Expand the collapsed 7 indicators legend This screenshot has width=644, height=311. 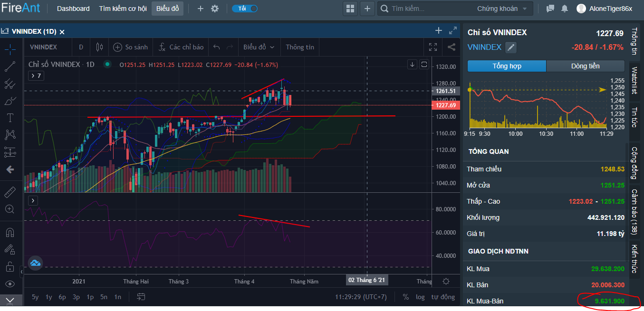point(36,75)
